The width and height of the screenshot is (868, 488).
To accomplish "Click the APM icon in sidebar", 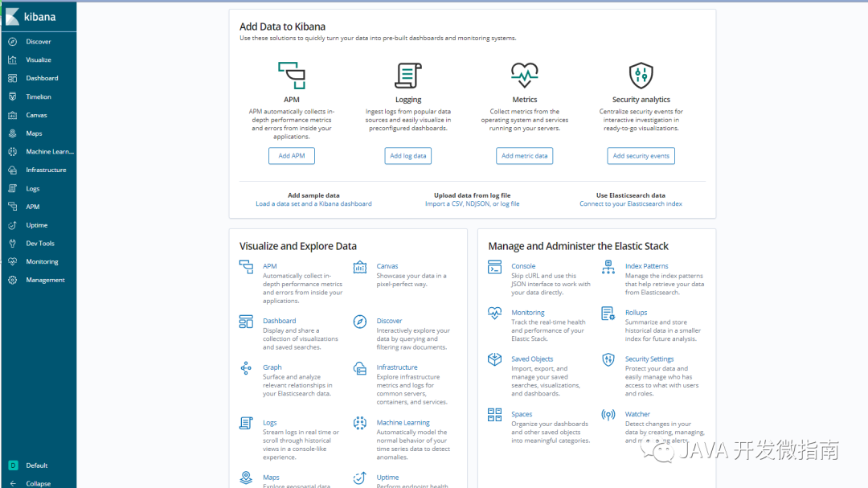I will click(13, 207).
